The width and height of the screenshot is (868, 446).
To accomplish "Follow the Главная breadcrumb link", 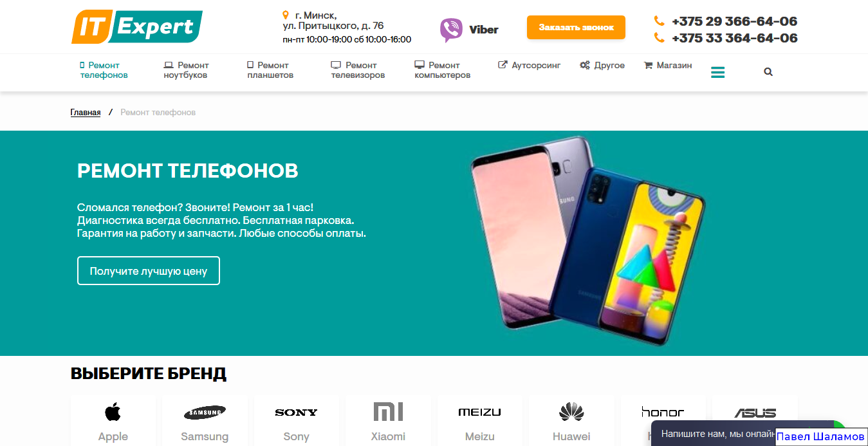I will 86,113.
